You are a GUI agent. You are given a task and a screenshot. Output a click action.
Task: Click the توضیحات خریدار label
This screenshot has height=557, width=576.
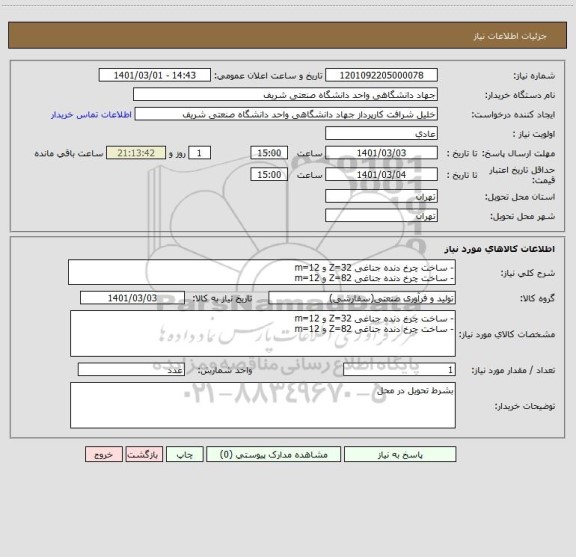pos(525,406)
